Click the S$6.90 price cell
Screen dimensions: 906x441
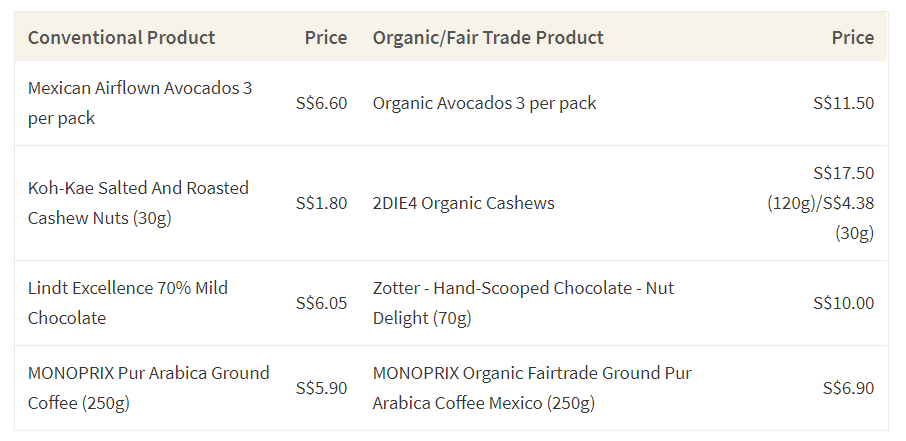848,388
